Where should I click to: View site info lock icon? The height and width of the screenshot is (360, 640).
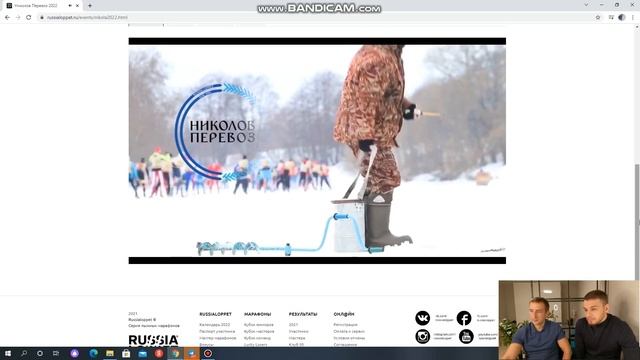(42, 17)
